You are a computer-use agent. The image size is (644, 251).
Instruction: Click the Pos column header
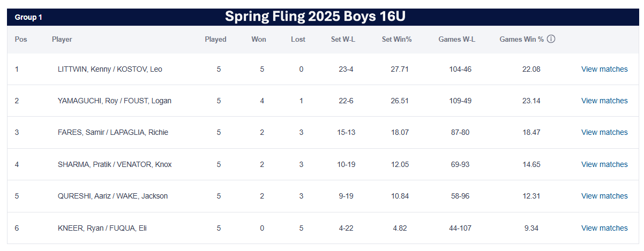point(21,39)
